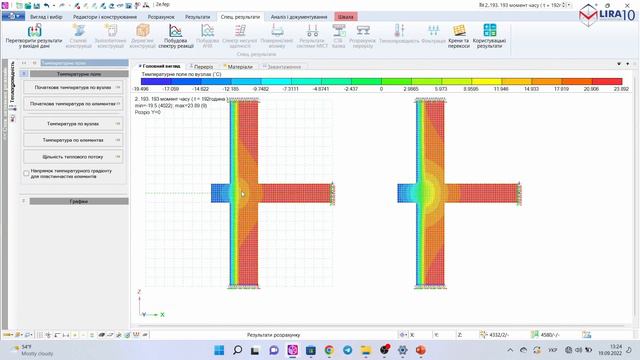Screen dimensions: 640x360
Task: Open Редактори і конструювання ribbon tab
Action: point(105,17)
